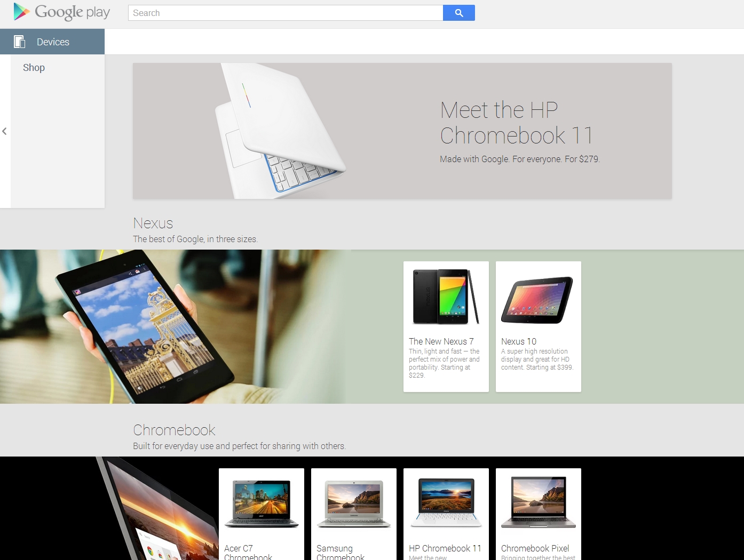The image size is (744, 560).
Task: Open the Samsung Chromebook product image
Action: 354,504
